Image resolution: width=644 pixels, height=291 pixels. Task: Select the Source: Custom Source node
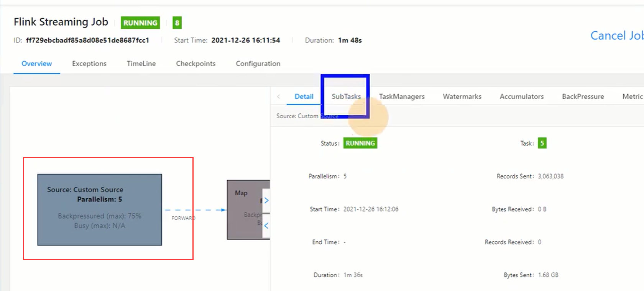pyautogui.click(x=100, y=210)
